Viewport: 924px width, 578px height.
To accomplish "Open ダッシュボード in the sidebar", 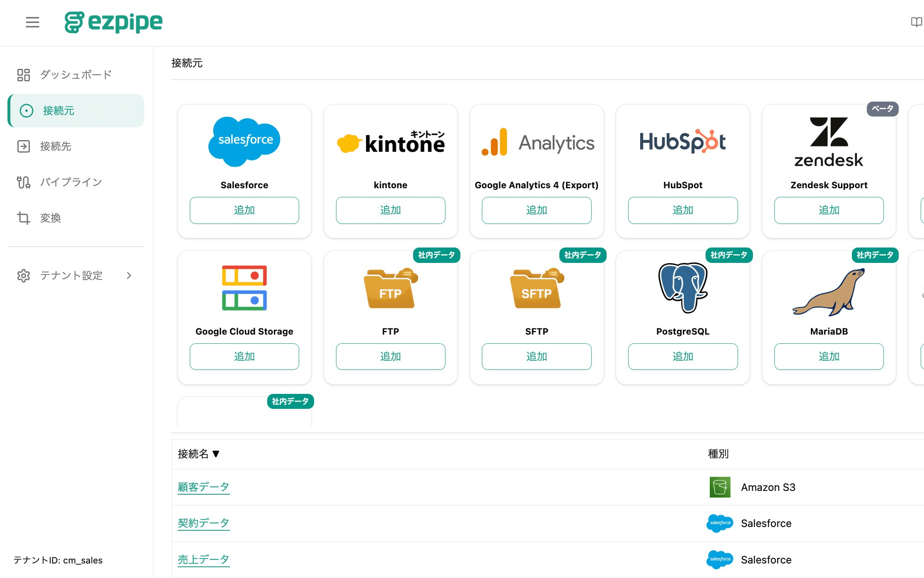I will pyautogui.click(x=76, y=75).
